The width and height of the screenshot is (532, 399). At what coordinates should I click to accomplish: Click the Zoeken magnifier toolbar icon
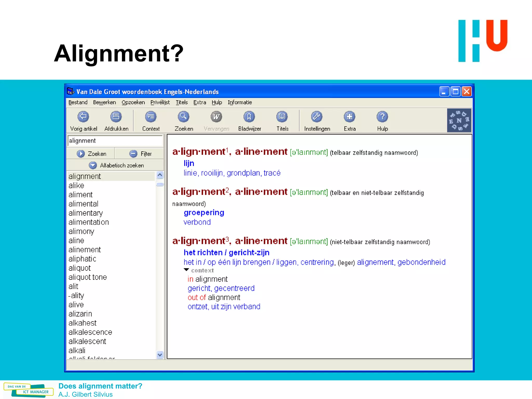(x=183, y=117)
